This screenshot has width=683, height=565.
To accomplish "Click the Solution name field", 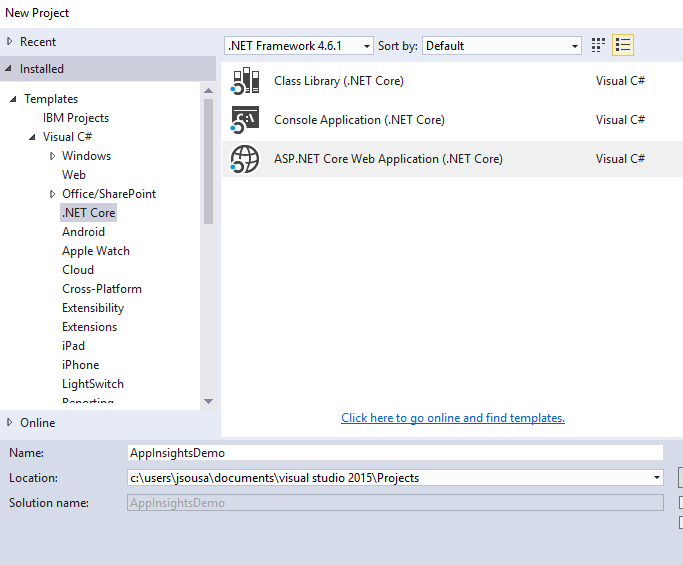I will 395,503.
